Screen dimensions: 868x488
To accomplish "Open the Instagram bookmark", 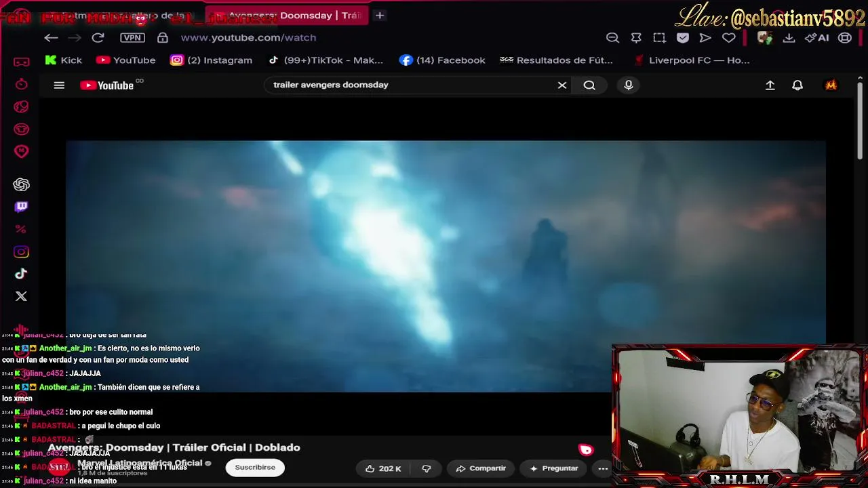I will (211, 60).
